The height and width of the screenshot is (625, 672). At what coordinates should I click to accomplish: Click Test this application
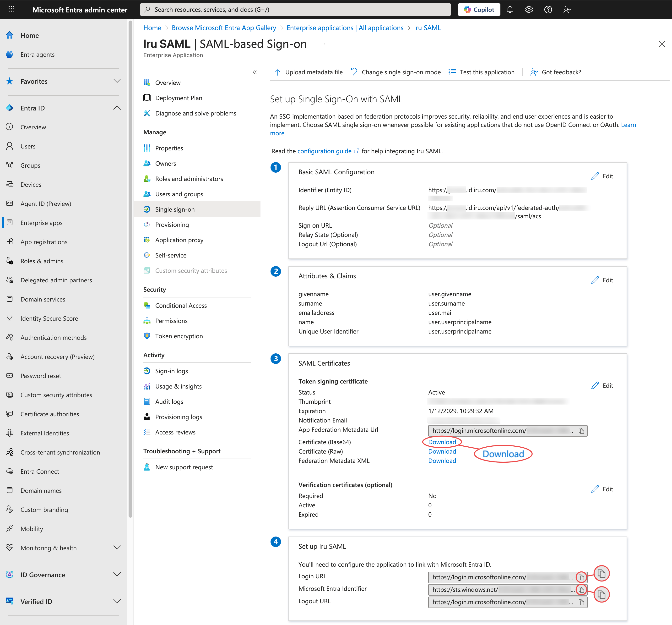click(x=481, y=72)
